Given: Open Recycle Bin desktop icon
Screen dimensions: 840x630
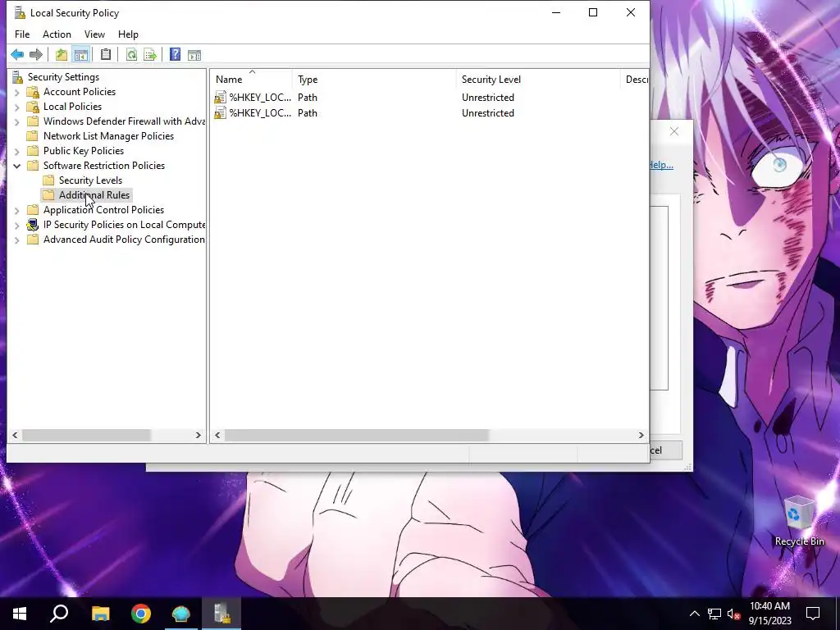Looking at the screenshot, I should (x=799, y=521).
